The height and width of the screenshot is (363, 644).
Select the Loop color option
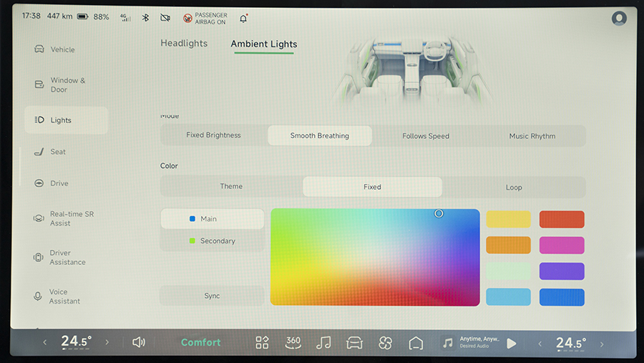[514, 188]
